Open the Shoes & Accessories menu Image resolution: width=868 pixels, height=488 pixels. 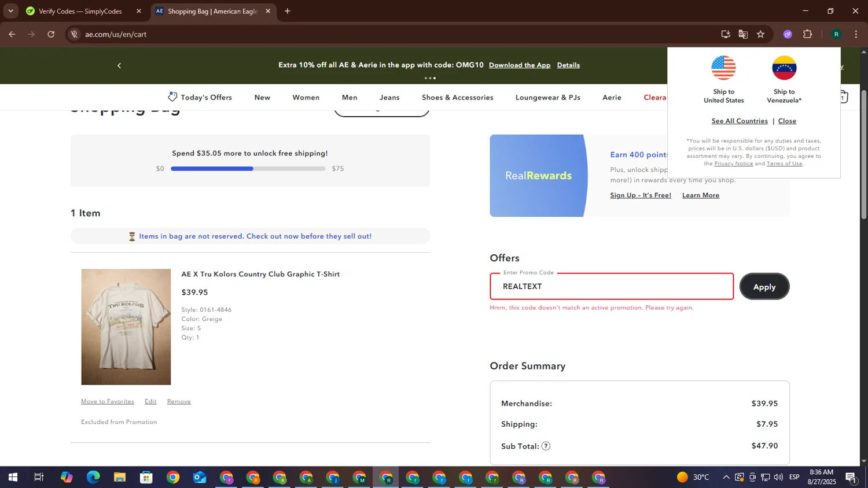[x=458, y=97]
